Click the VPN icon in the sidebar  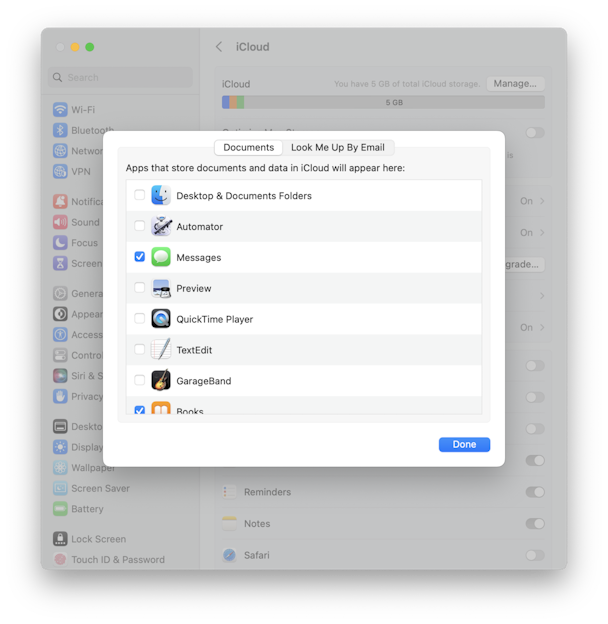point(60,172)
